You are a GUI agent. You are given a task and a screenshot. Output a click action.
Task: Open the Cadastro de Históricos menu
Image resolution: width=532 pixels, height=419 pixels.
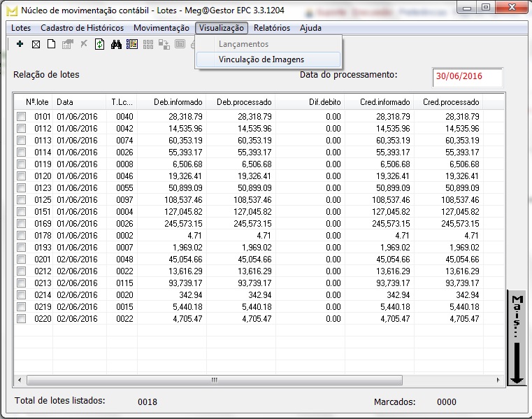tap(82, 28)
